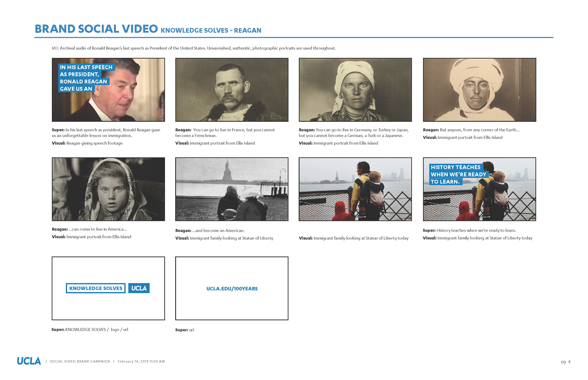The image size is (588, 380).
Task: Click the HISTORY TEACHES overlay text
Action: 458,174
